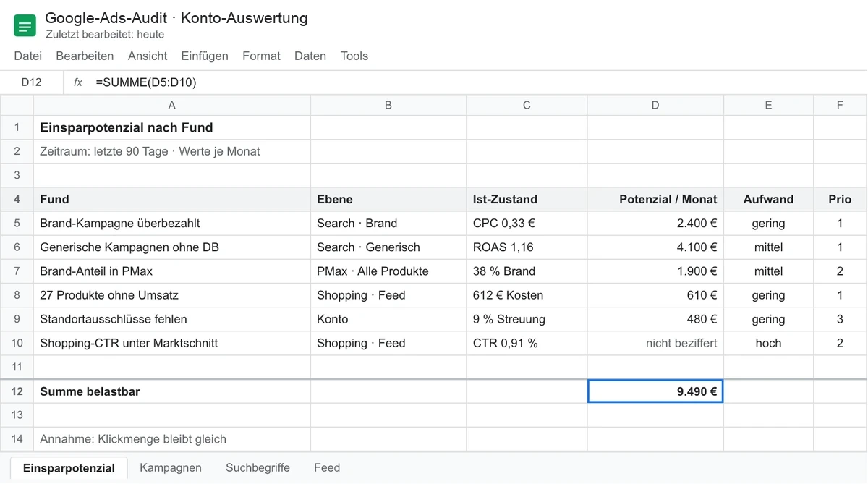Select the Einsparpotenzial sheet tab
This screenshot has height=484, width=868.
click(69, 467)
